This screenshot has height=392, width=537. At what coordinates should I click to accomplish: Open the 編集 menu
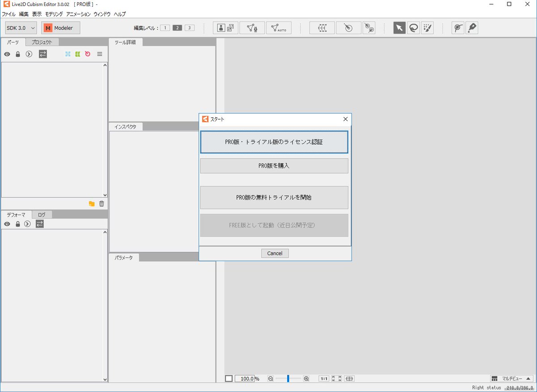(24, 14)
